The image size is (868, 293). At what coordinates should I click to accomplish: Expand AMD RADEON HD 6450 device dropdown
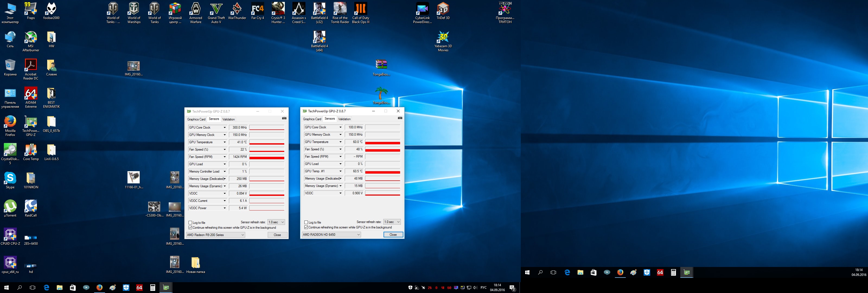pyautogui.click(x=331, y=235)
